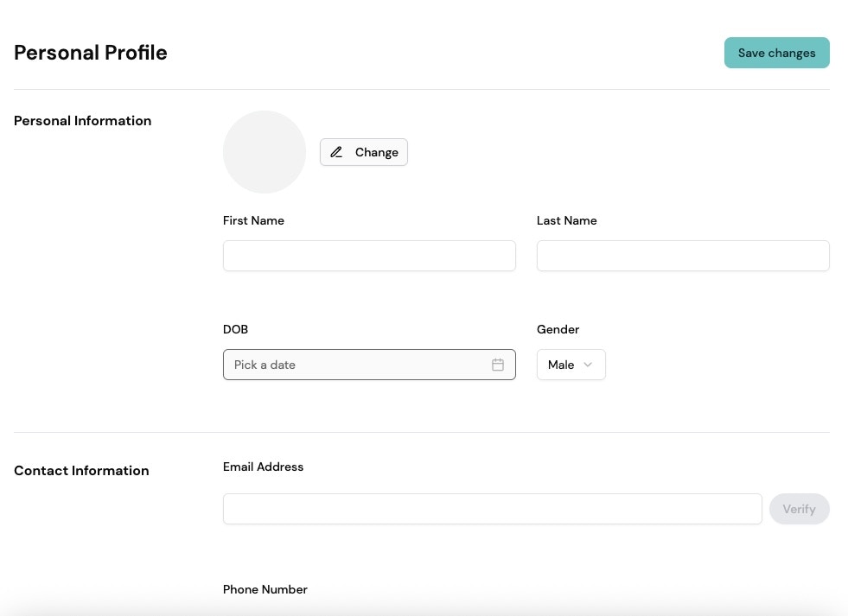
Task: Click the chevron arrow on the Gender dropdown
Action: 587,365
